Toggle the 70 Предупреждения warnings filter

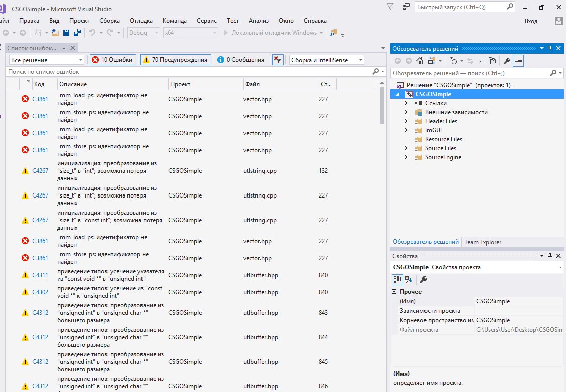pos(175,60)
